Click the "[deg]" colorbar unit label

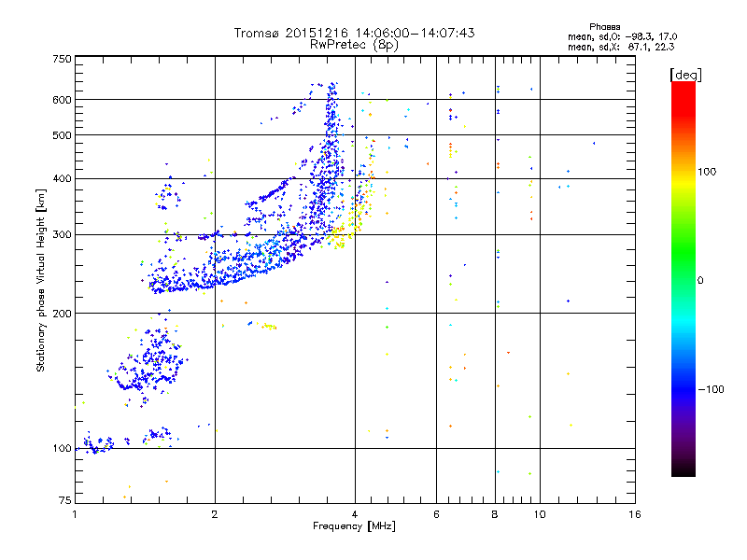(685, 75)
